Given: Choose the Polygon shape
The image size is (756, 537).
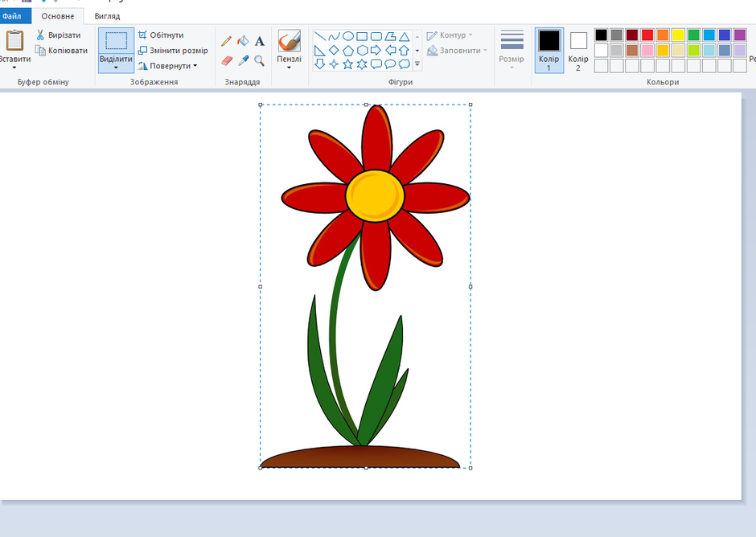Looking at the screenshot, I should click(x=390, y=36).
